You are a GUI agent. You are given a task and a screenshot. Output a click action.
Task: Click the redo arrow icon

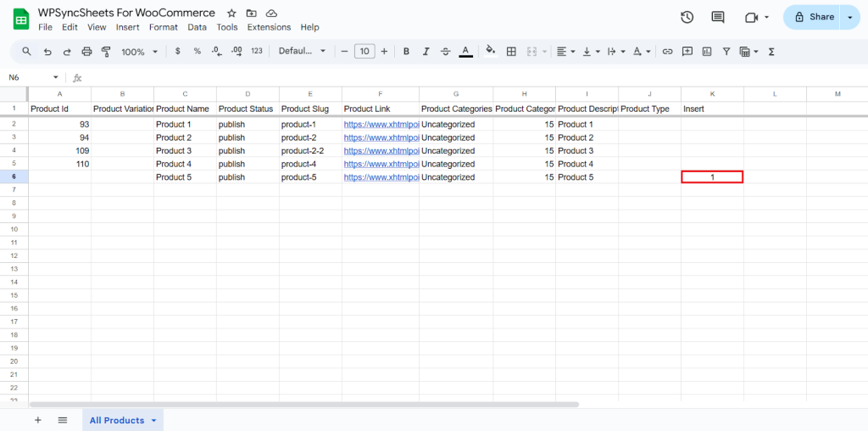67,52
